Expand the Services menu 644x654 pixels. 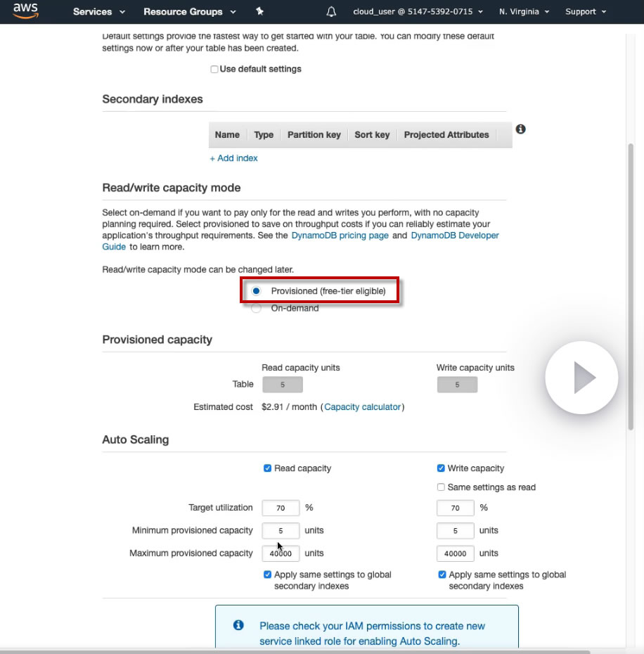tap(99, 12)
